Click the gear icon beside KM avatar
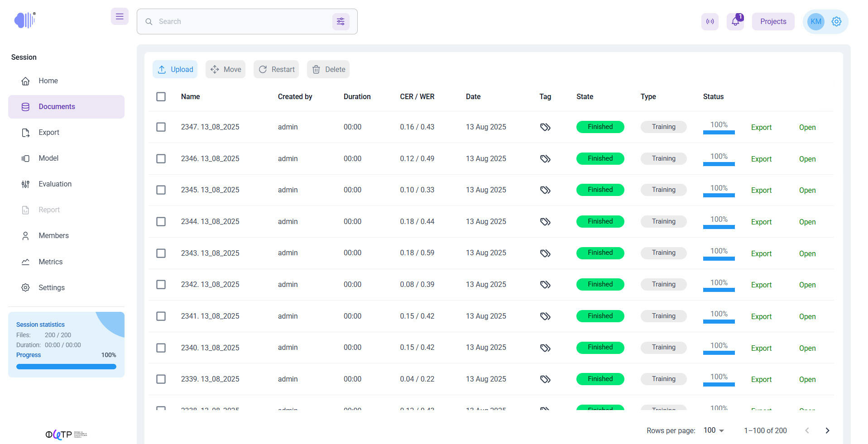This screenshot has height=444, width=868. (x=836, y=21)
